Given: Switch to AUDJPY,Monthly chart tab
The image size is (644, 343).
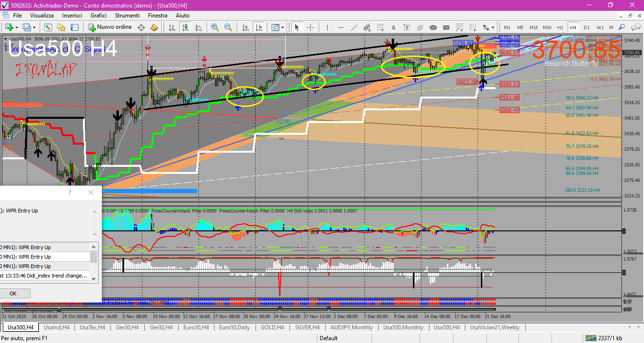Looking at the screenshot, I should pyautogui.click(x=352, y=327).
